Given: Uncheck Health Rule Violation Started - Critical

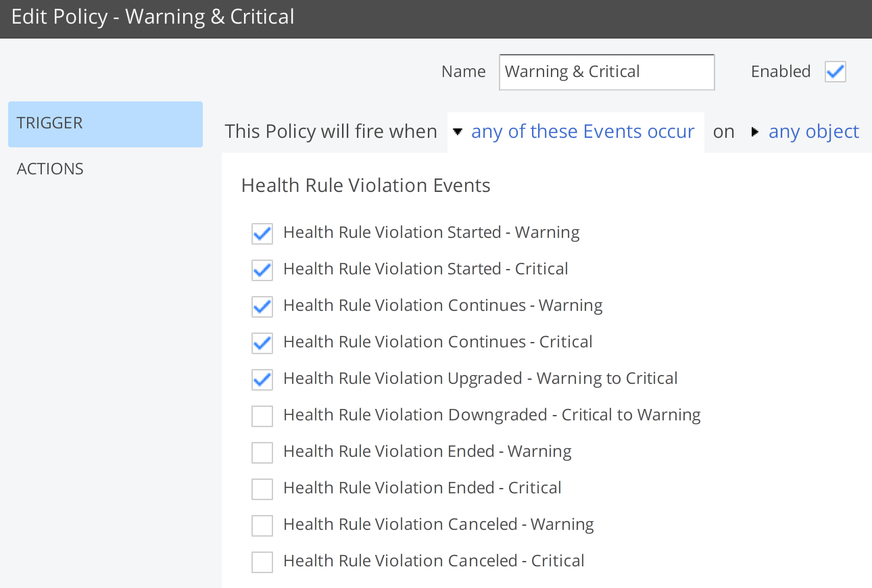Looking at the screenshot, I should (x=262, y=270).
